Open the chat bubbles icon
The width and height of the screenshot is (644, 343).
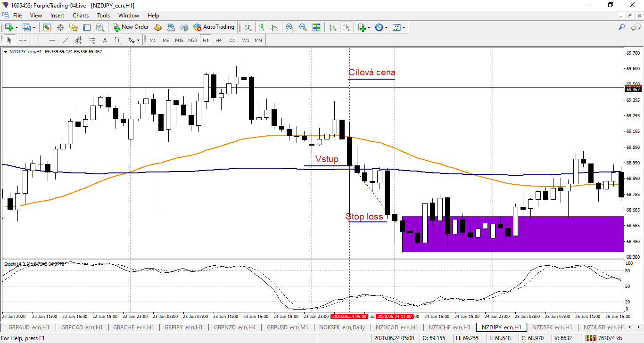(x=635, y=27)
